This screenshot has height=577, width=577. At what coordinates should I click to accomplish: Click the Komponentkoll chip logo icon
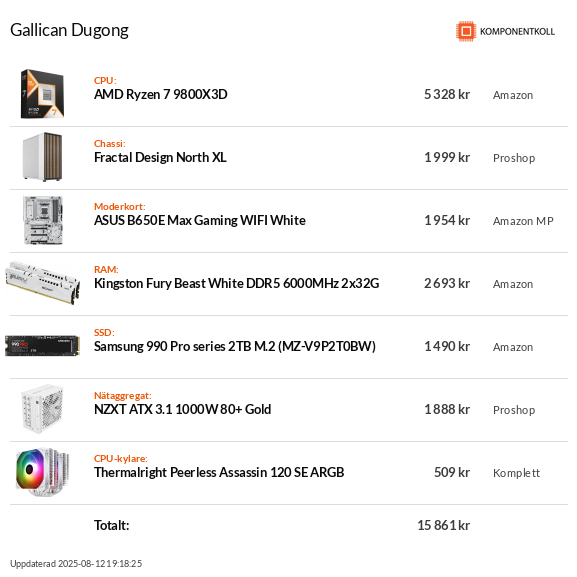click(x=466, y=31)
